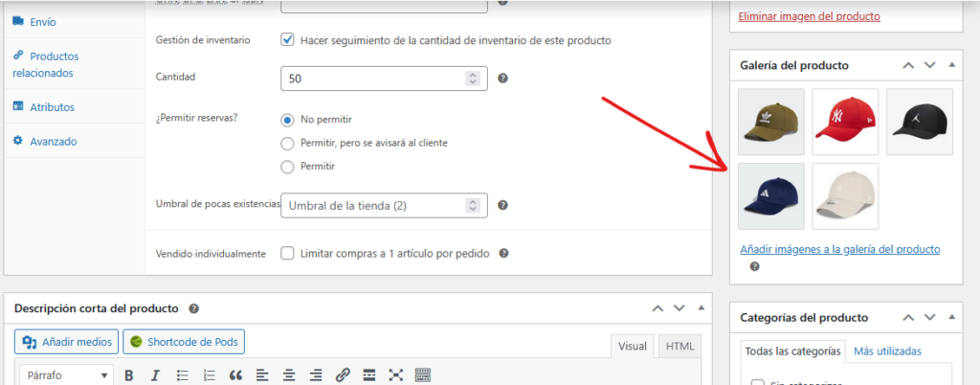Switch to the HTML editor tab
This screenshot has width=980, height=385.
tap(679, 347)
